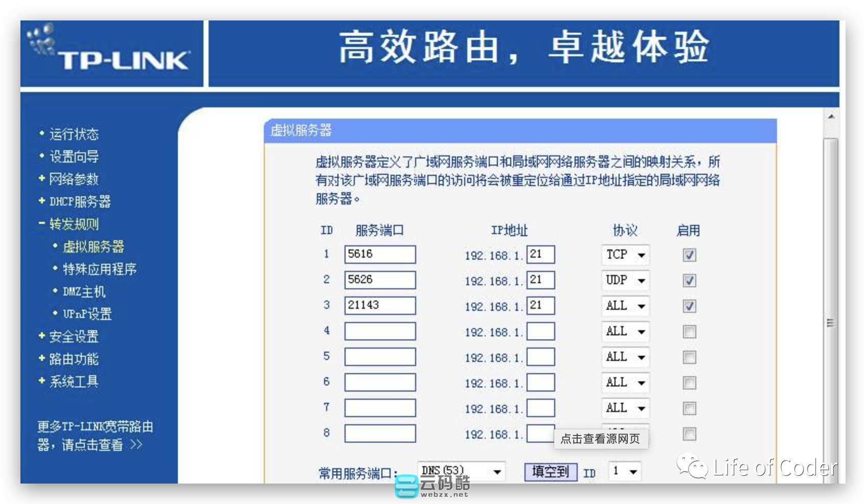
Task: Uncheck the port 21143 enable checkbox
Action: pyautogui.click(x=689, y=306)
